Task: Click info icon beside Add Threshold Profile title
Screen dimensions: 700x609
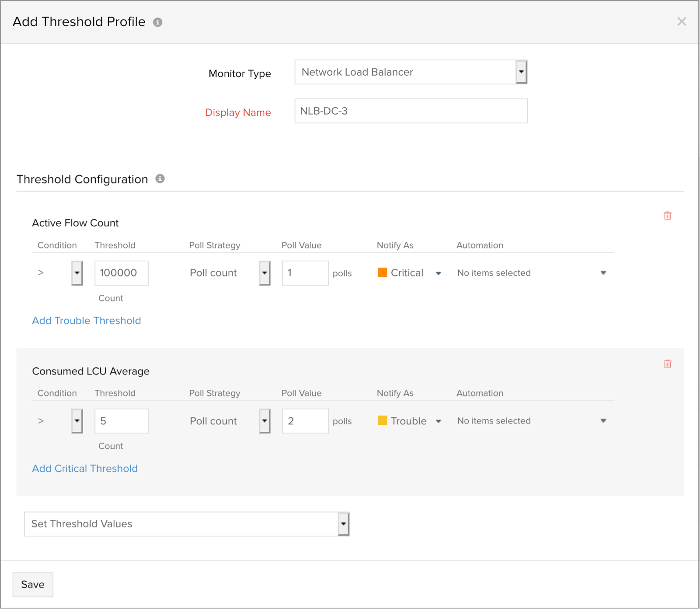Action: pos(158,22)
